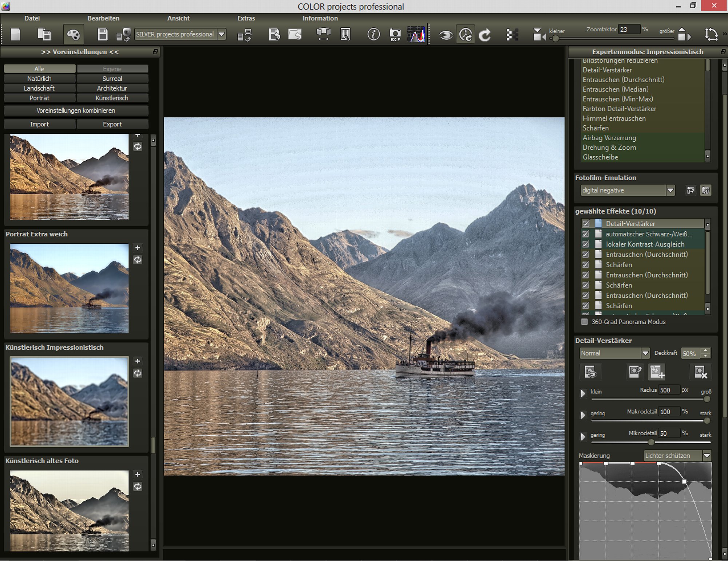Viewport: 728px width, 561px height.
Task: Click the curved refresh arrow icon
Action: [485, 35]
